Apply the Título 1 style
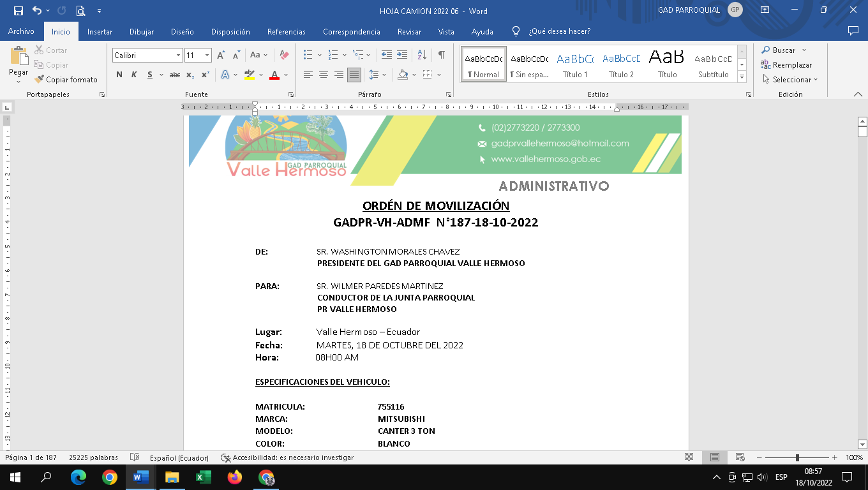 point(575,64)
